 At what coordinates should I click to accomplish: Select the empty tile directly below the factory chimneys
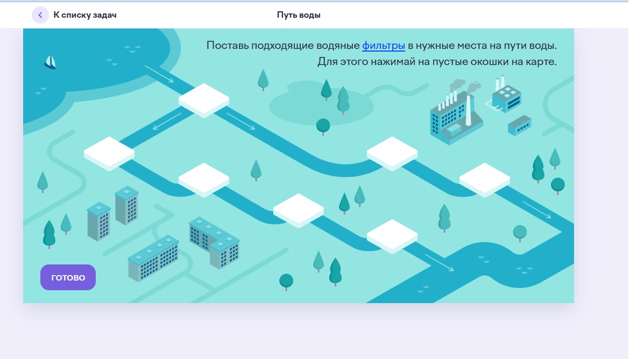pos(392,152)
